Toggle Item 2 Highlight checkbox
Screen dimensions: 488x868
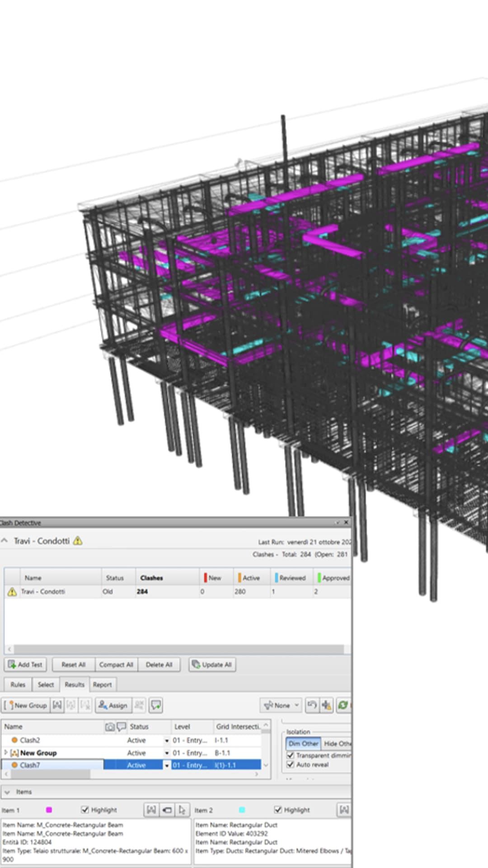pos(278,810)
